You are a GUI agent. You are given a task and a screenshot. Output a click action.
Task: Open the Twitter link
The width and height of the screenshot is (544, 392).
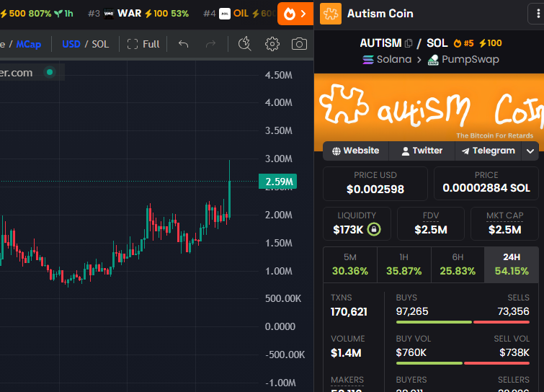tap(422, 151)
